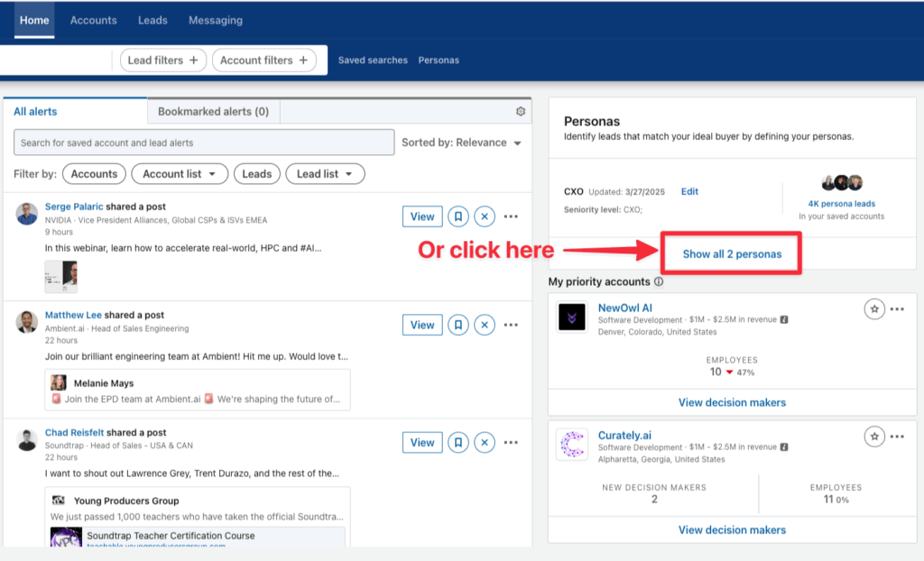Click Melanie Mays avatar in shared post
Screen dimensions: 924x561
pos(59,382)
